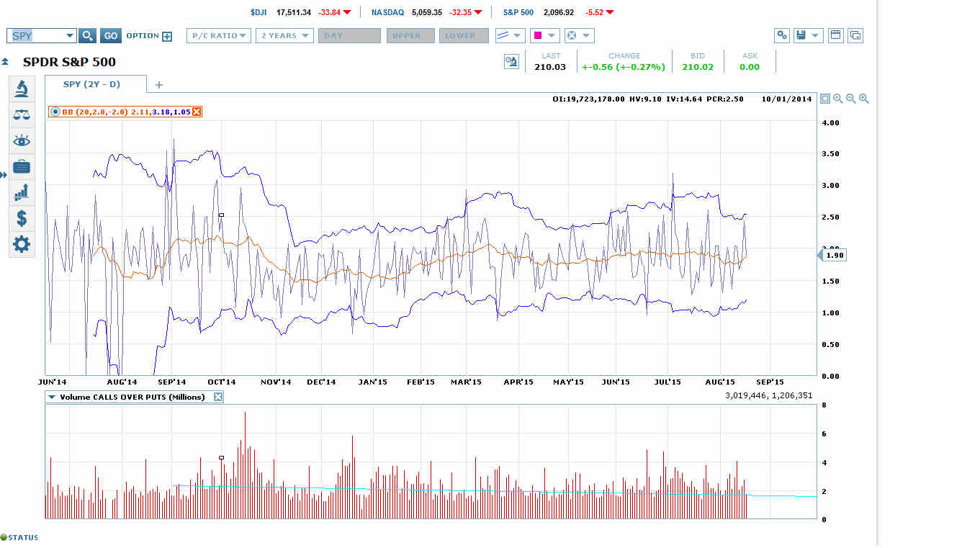Remove the BB Bollinger Bands indicator
This screenshot has height=548, width=980.
[197, 112]
